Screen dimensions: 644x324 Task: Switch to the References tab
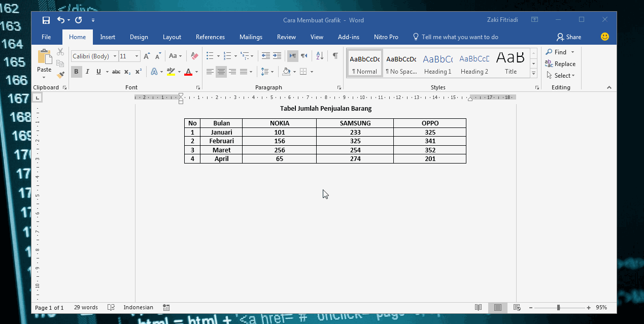tap(210, 37)
